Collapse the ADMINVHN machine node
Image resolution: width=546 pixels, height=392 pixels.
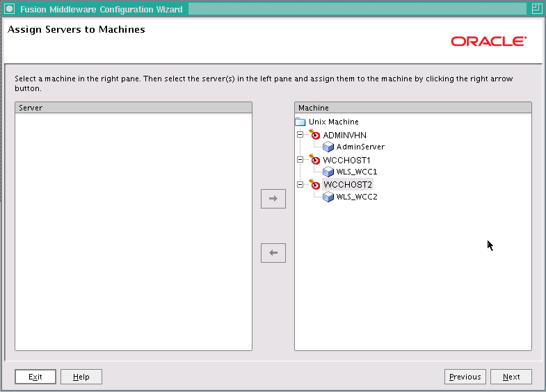tap(300, 135)
